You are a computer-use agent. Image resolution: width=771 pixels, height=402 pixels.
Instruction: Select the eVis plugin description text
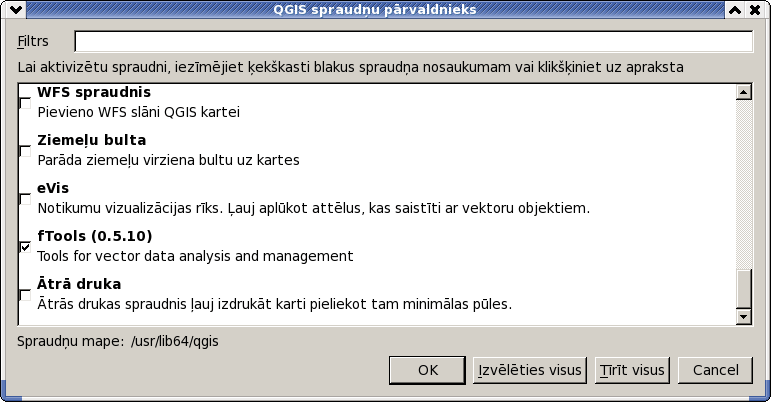click(x=313, y=208)
